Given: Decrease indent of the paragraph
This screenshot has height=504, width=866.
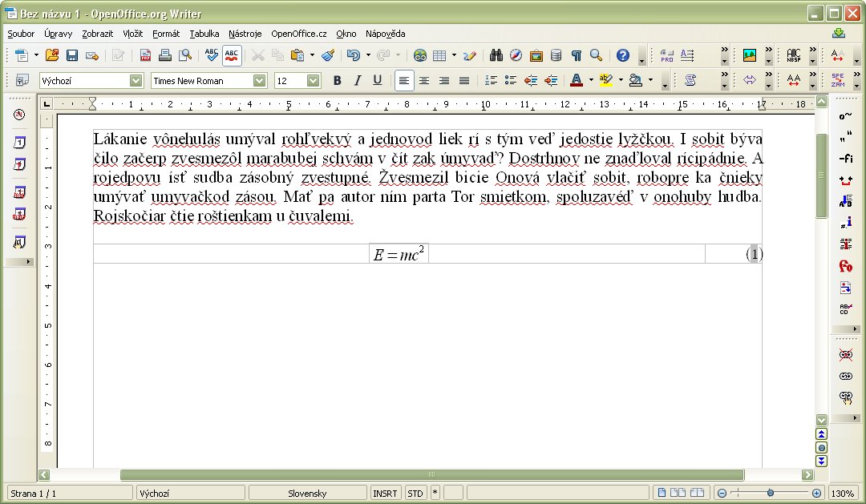Looking at the screenshot, I should [531, 81].
